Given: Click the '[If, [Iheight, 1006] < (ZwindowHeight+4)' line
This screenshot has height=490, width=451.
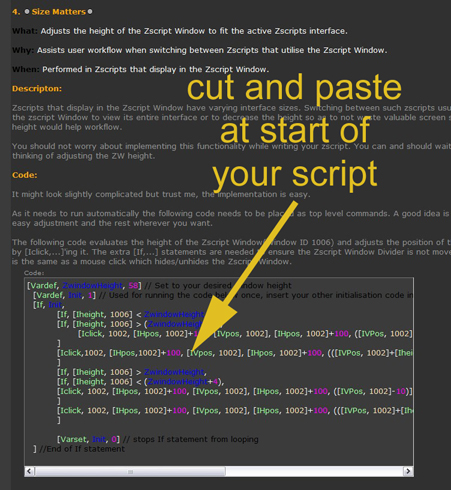Looking at the screenshot, I should (x=140, y=382).
